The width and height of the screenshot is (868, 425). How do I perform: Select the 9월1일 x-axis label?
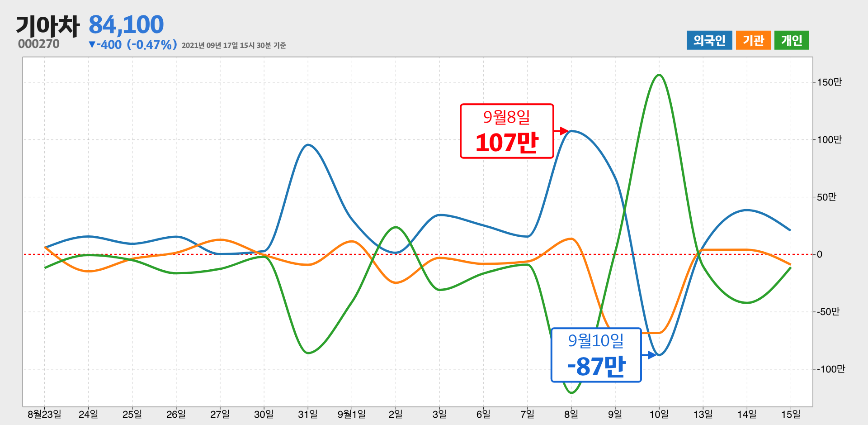352,414
